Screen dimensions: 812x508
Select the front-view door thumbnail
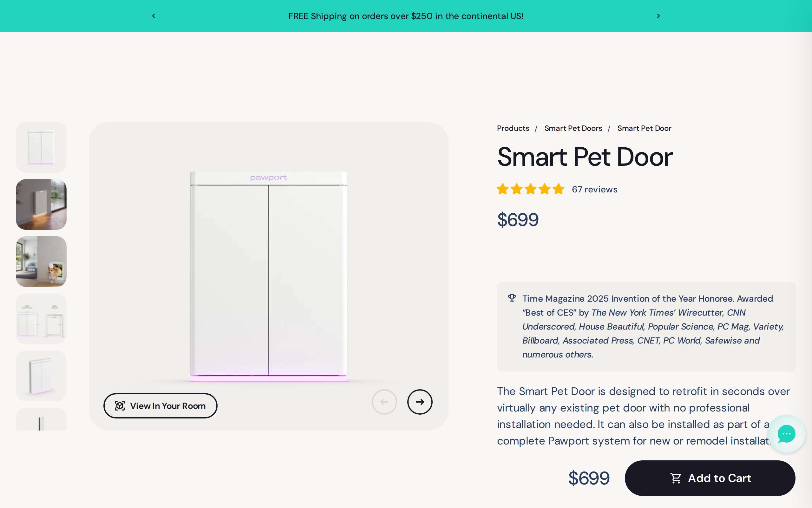41,147
